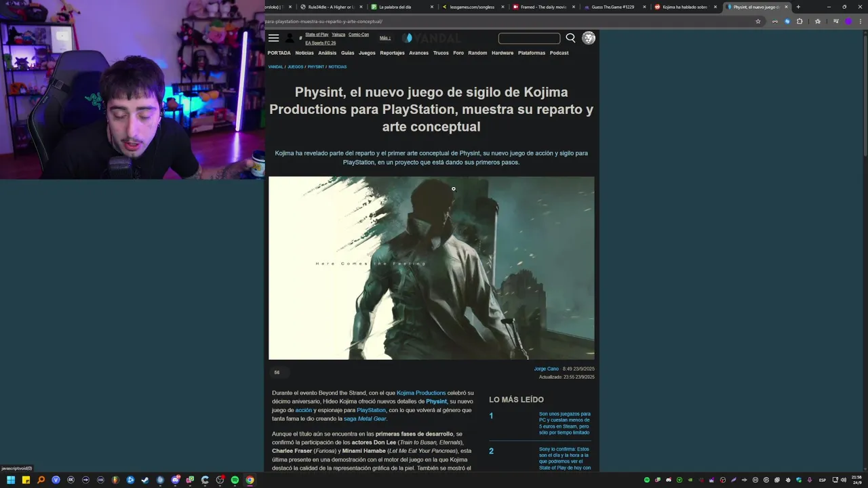The width and height of the screenshot is (868, 488).
Task: Open the Hardware menu item
Action: (502, 53)
